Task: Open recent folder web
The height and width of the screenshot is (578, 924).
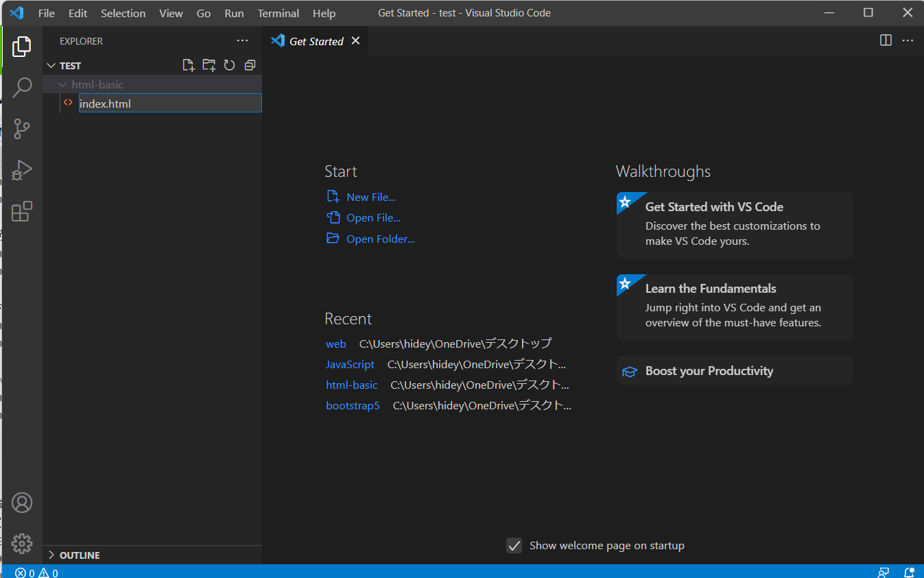Action: pyautogui.click(x=336, y=344)
